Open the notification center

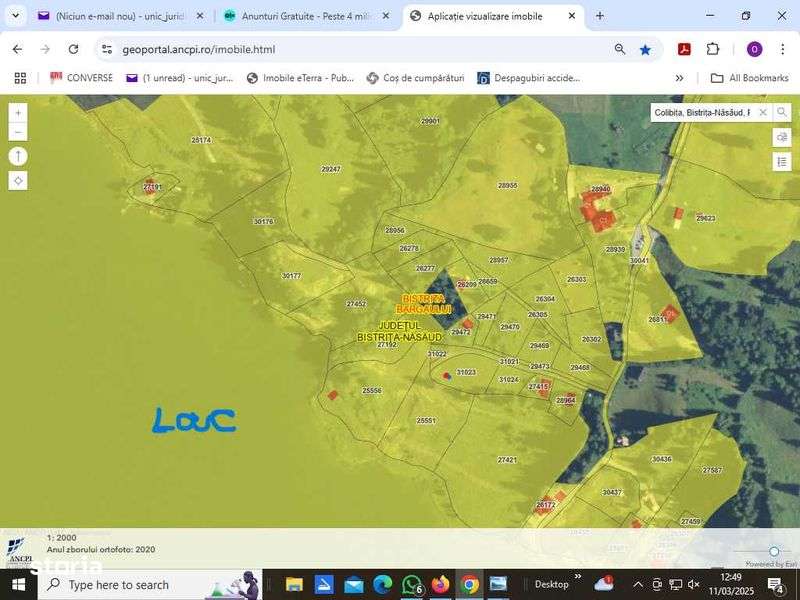pyautogui.click(x=776, y=585)
